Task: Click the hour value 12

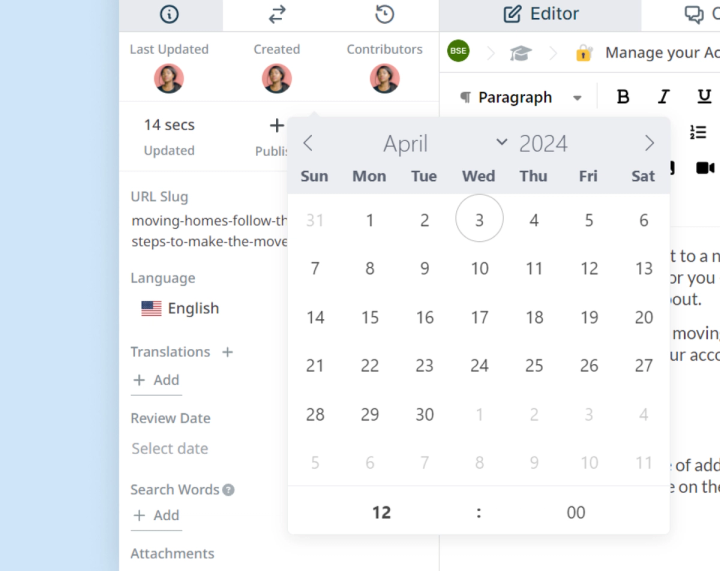Action: click(x=381, y=512)
